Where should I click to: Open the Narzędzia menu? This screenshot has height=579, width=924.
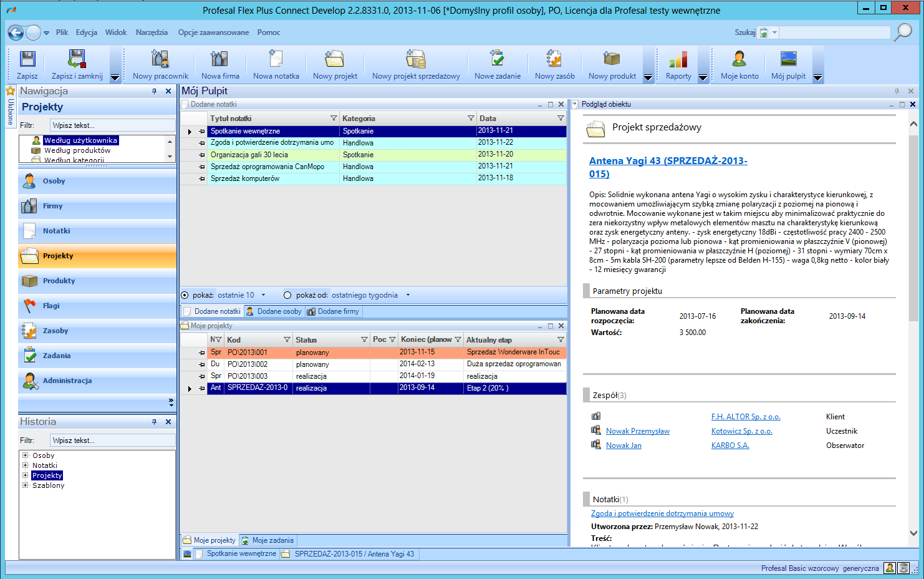[152, 32]
